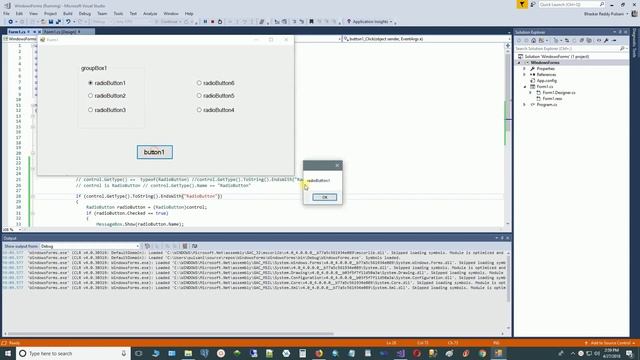Select radioButton4 on Form1
This screenshot has width=640, height=360.
click(216, 110)
